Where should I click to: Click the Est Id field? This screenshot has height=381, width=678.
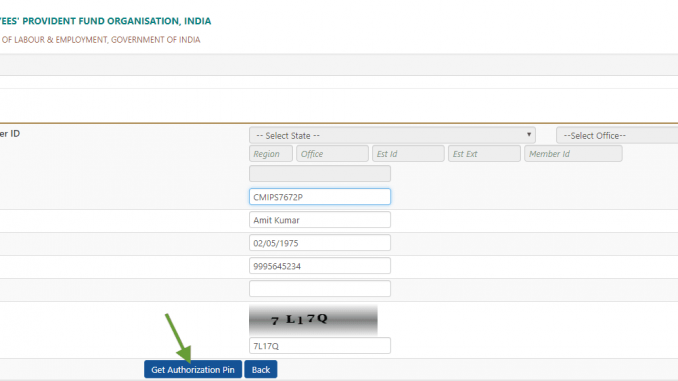[x=408, y=154]
